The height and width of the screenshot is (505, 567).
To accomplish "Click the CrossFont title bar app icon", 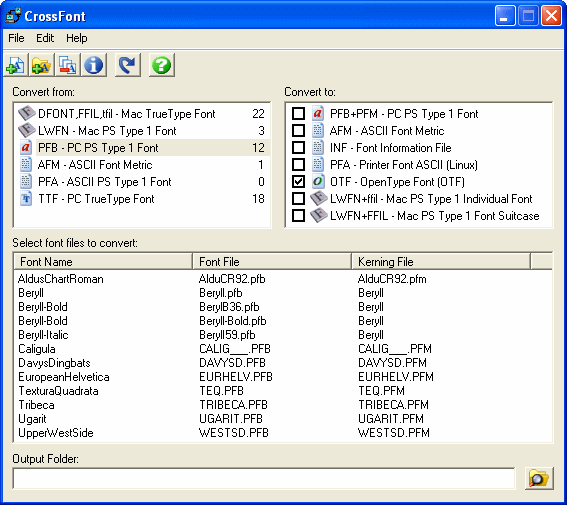I will 13,16.
